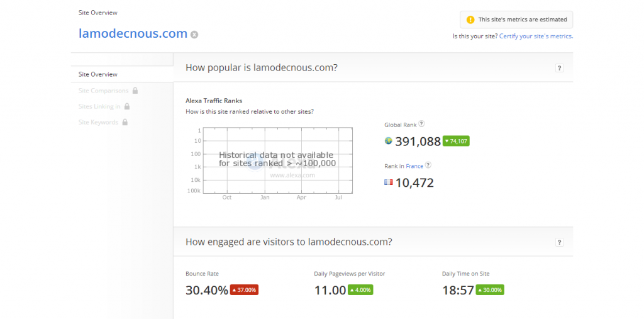644x319 pixels.
Task: Click the 'This site's metrics are estimated' badge
Action: click(x=516, y=20)
